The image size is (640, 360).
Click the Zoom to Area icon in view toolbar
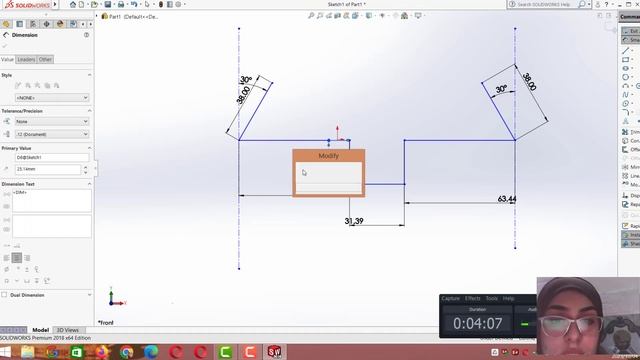click(x=320, y=16)
